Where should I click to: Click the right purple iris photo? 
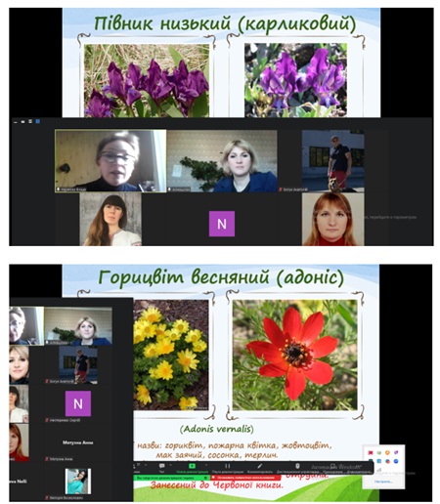pyautogui.click(x=295, y=80)
